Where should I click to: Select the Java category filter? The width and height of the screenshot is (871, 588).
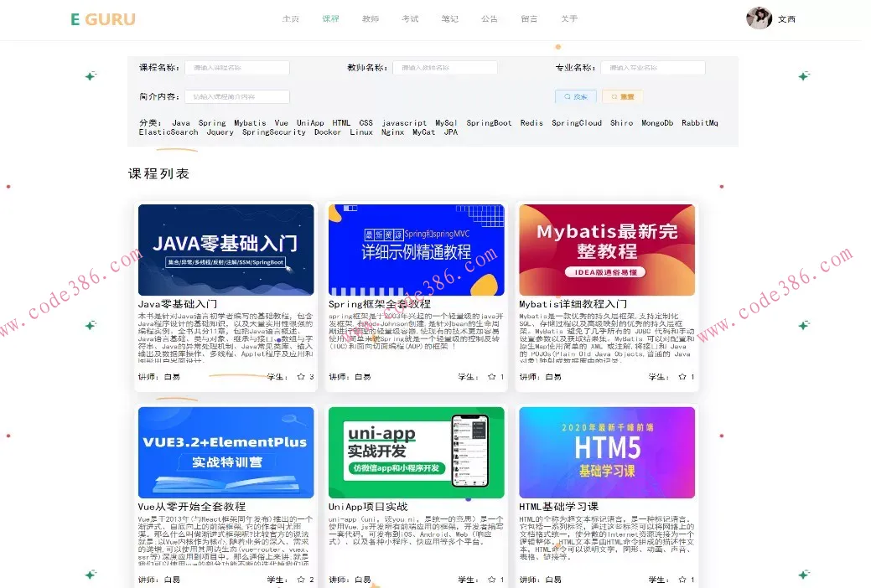point(180,122)
